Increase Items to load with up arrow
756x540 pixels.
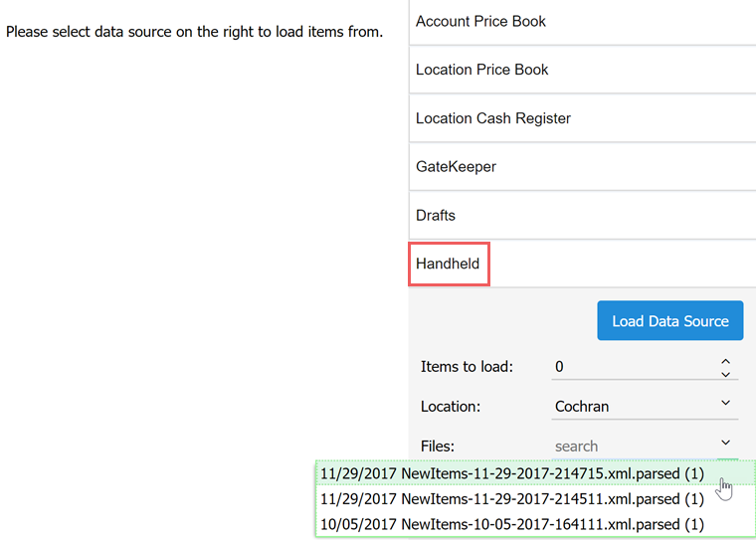point(725,361)
